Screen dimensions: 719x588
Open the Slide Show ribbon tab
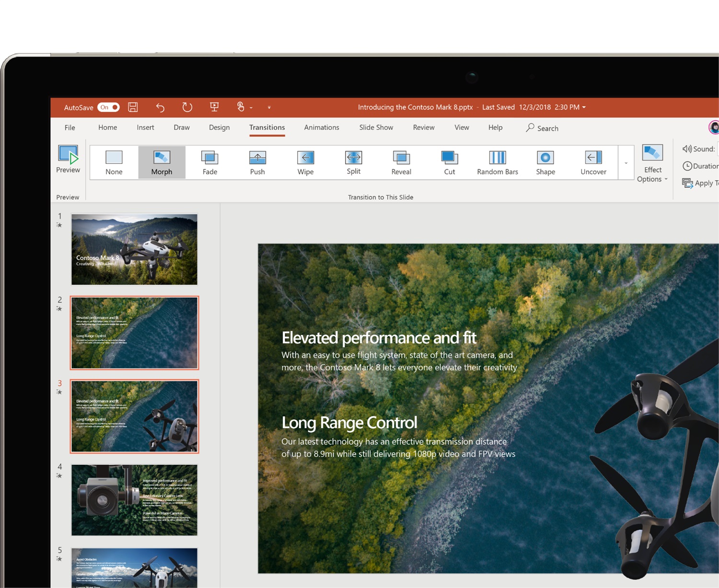click(x=376, y=127)
